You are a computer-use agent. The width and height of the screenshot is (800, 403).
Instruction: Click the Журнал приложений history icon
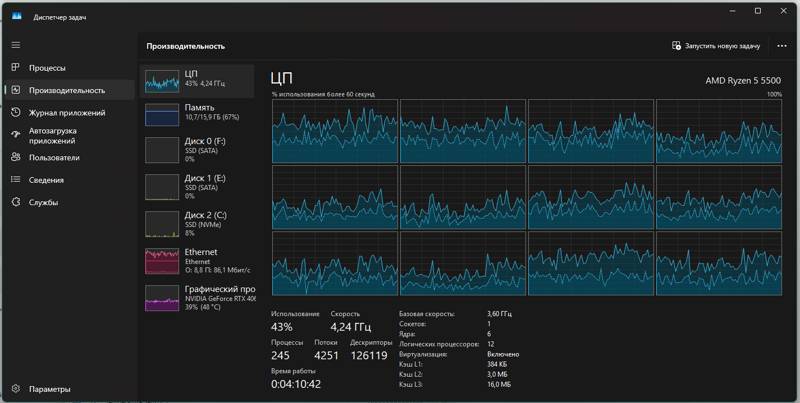[16, 113]
